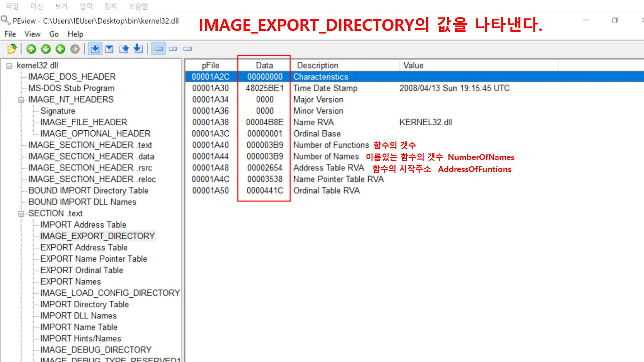This screenshot has width=644, height=362.
Task: Collapse the IMAGE_NT_HEADERS tree node
Action: (21, 100)
